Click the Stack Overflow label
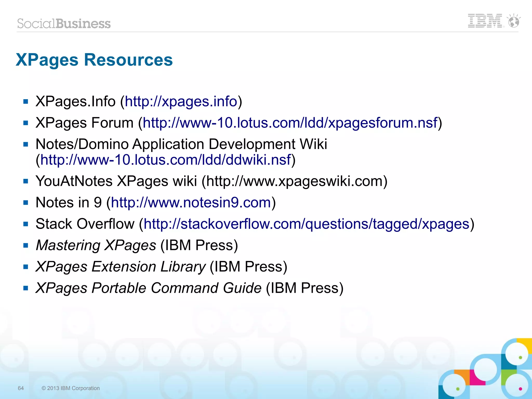 (85, 224)
